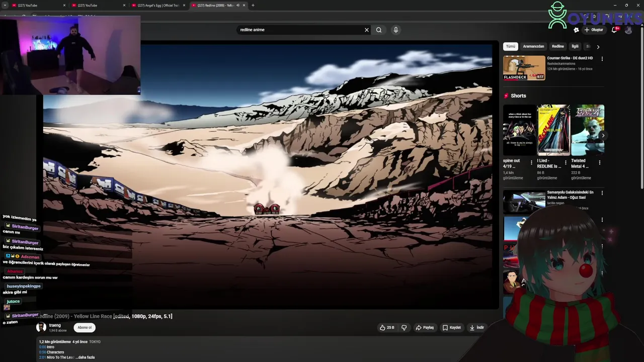
Task: Select the Aramanızdan filter chip
Action: 533,46
